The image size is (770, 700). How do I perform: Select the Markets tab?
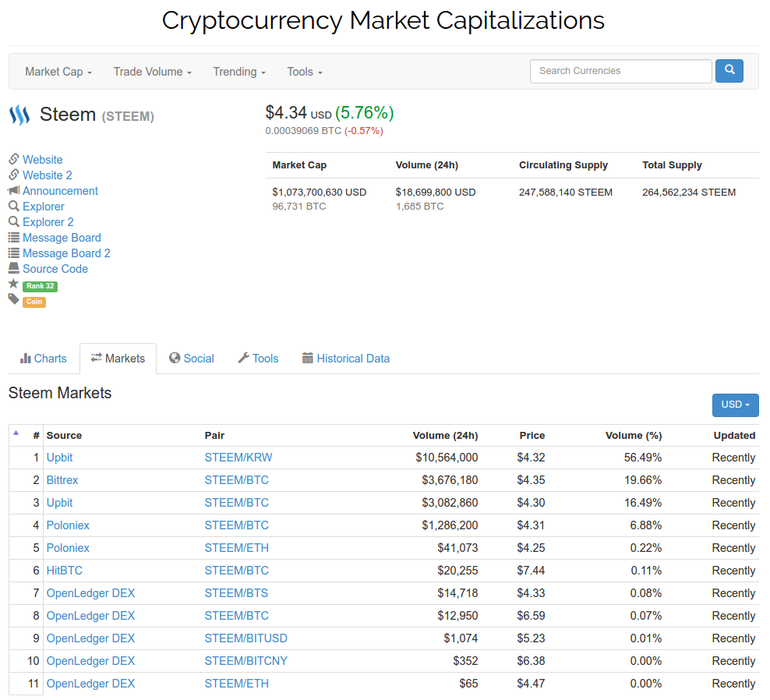(118, 359)
